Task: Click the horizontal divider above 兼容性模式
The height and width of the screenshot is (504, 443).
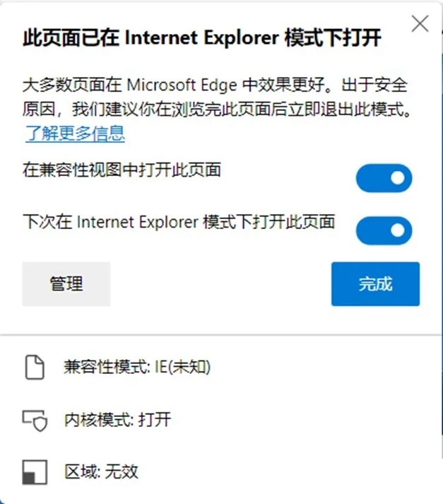Action: click(x=221, y=335)
